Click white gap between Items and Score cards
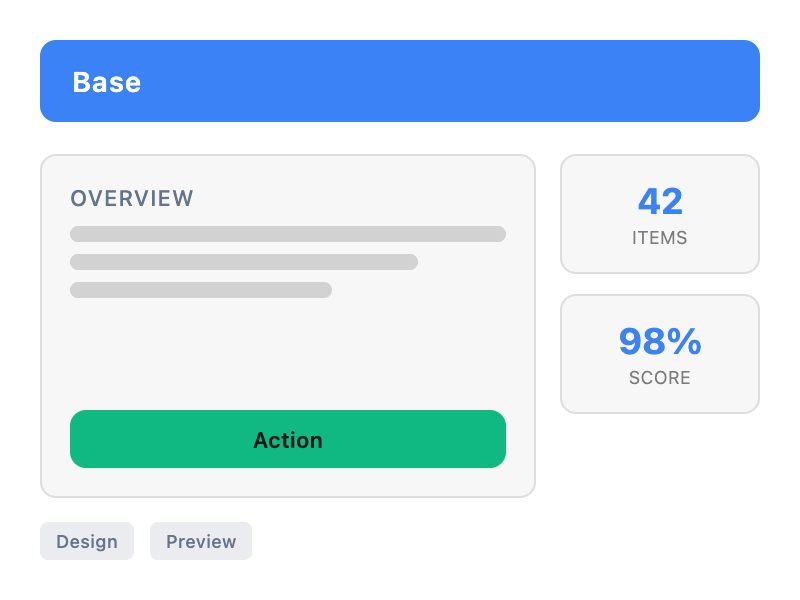The width and height of the screenshot is (800, 600). 660,284
